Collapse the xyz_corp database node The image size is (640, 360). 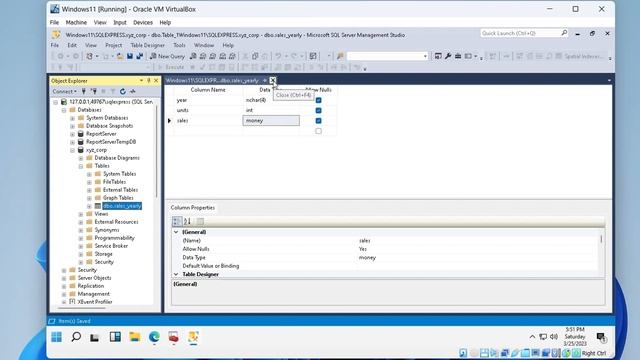coord(72,150)
